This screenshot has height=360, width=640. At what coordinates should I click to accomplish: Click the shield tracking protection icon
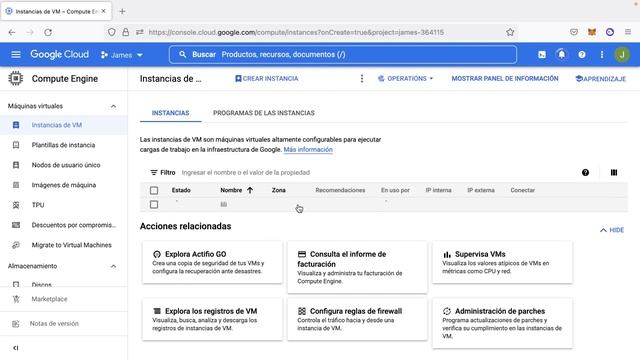point(111,32)
